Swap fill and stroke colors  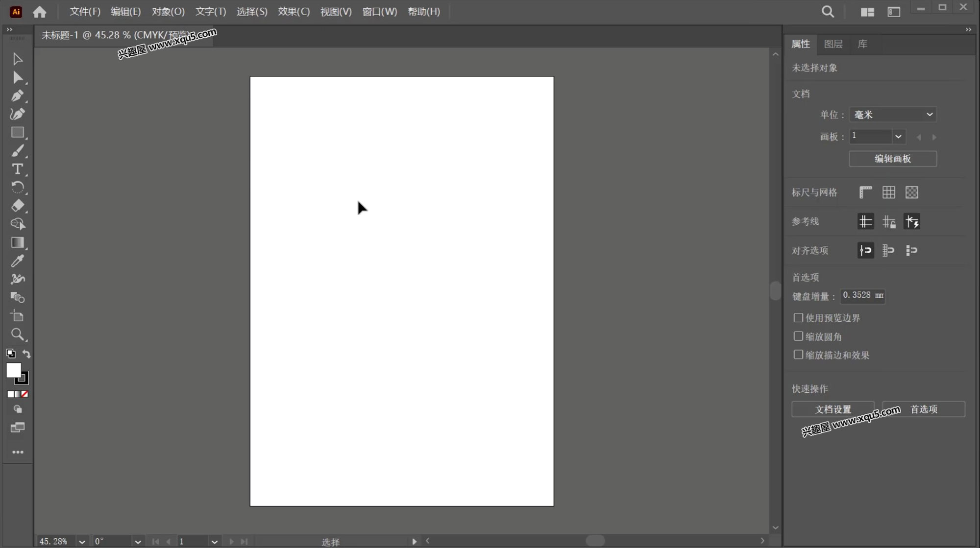[x=26, y=353]
